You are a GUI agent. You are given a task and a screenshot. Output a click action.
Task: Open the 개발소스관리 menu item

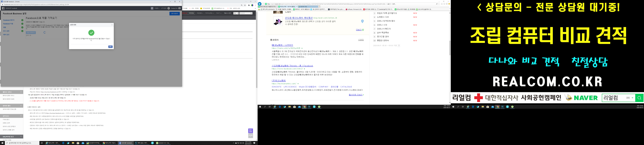(x=228, y=13)
